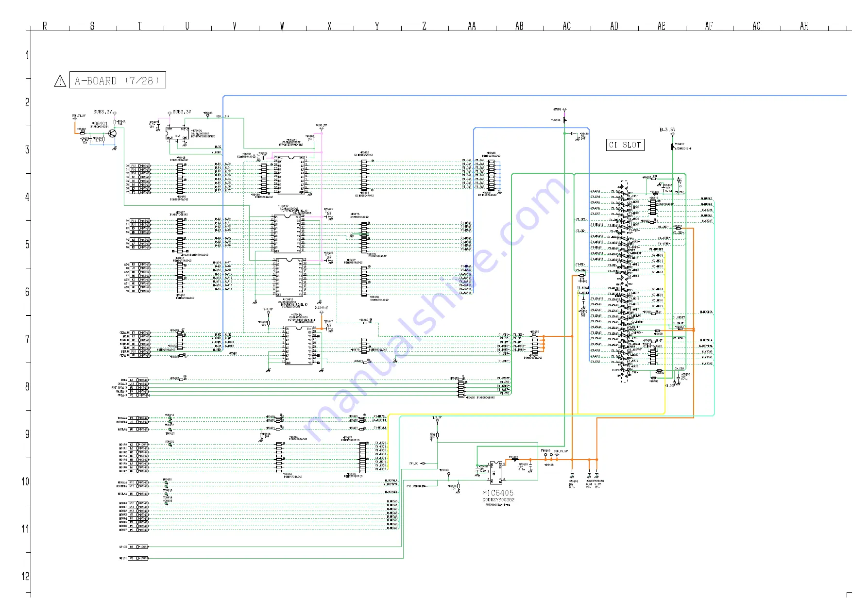
Task: Click column header AE
Action: [x=662, y=26]
